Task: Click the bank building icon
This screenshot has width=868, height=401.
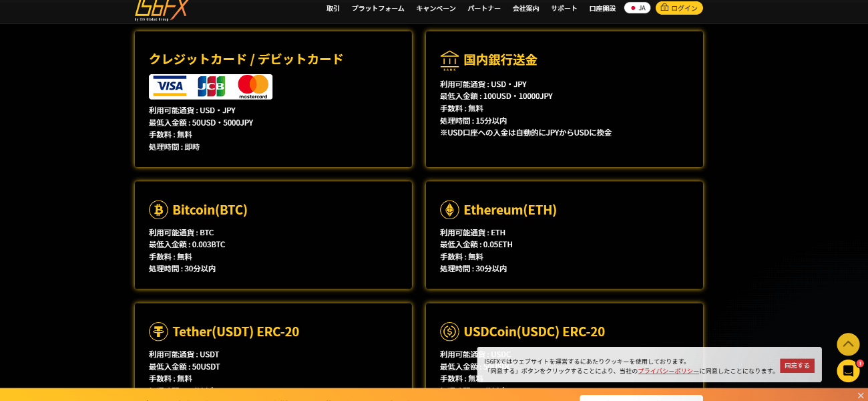Action: (449, 60)
